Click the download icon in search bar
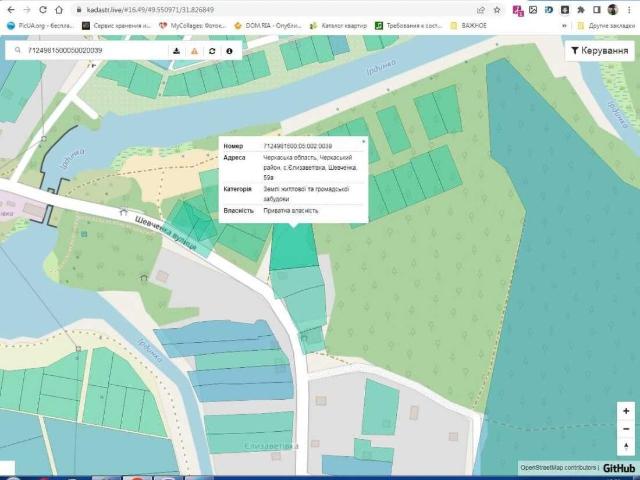640x480 pixels. (x=176, y=51)
